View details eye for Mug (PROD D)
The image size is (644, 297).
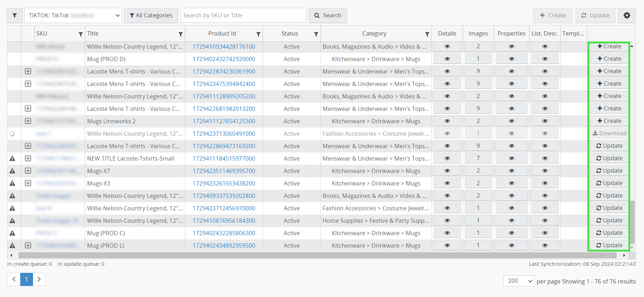pyautogui.click(x=447, y=59)
